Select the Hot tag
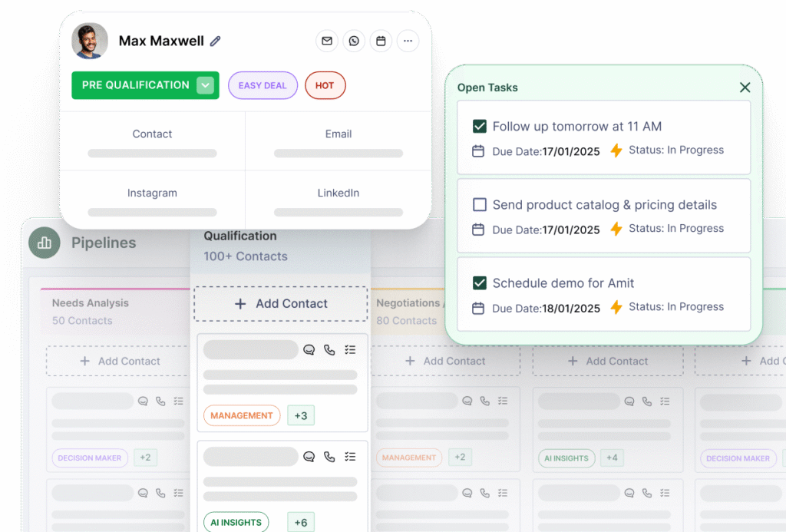The image size is (786, 532). [325, 85]
